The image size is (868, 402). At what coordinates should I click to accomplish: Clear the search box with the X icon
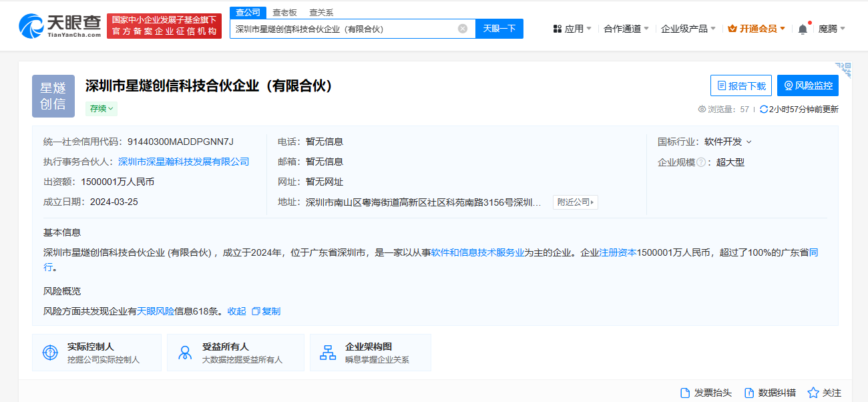(x=463, y=29)
